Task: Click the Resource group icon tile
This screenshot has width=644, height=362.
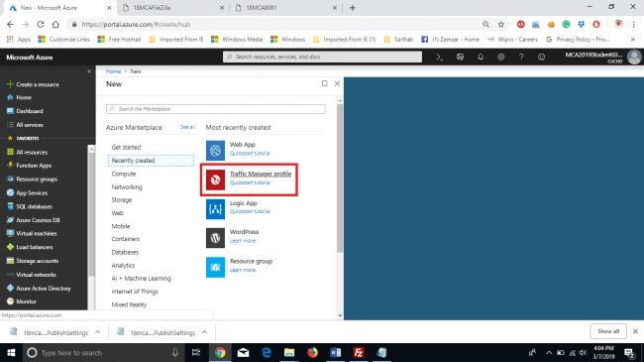Action: [215, 268]
